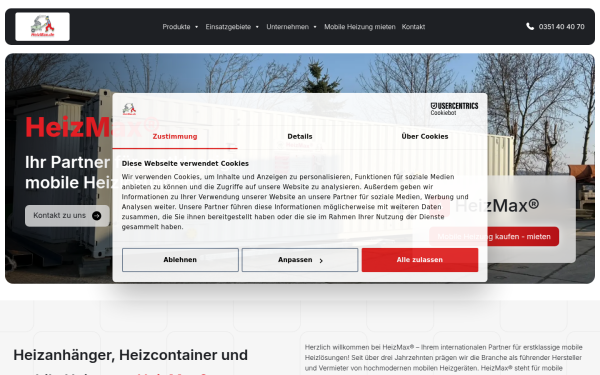Screen dimensions: 600x375
Task: Expand the Produkte dropdown menu
Action: (x=180, y=27)
